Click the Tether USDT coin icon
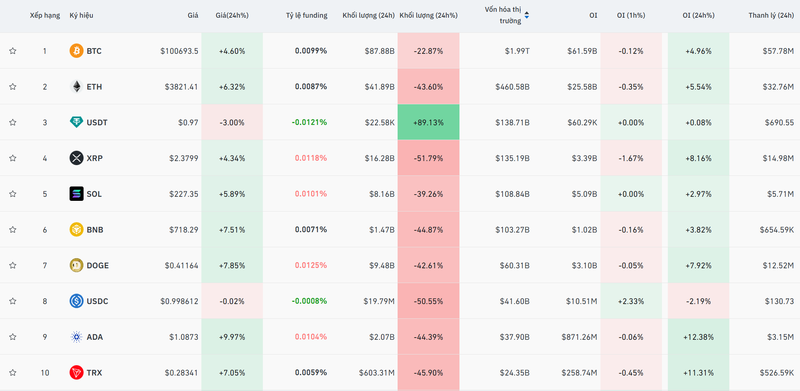Image resolution: width=800 pixels, height=391 pixels. [x=76, y=123]
